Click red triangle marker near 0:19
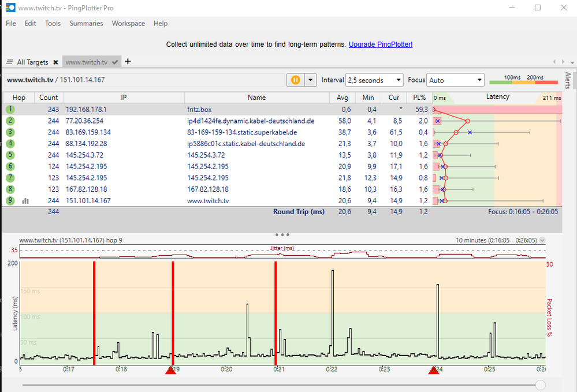The width and height of the screenshot is (577, 392). click(x=170, y=371)
